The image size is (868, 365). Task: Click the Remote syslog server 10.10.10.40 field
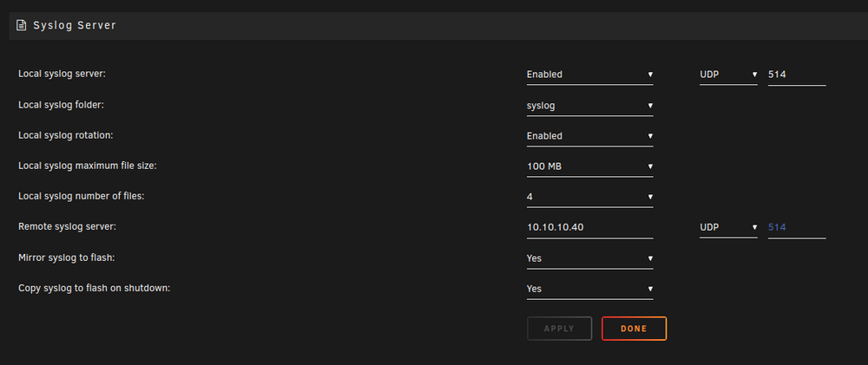tap(589, 228)
